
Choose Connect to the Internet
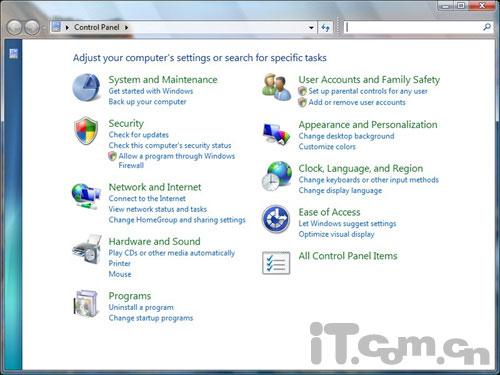coord(147,198)
